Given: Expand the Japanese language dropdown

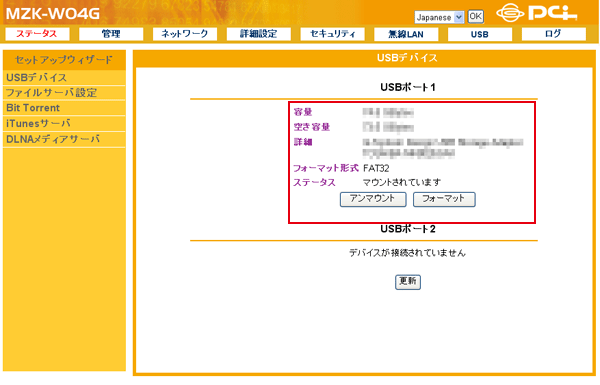Looking at the screenshot, I should tap(439, 17).
